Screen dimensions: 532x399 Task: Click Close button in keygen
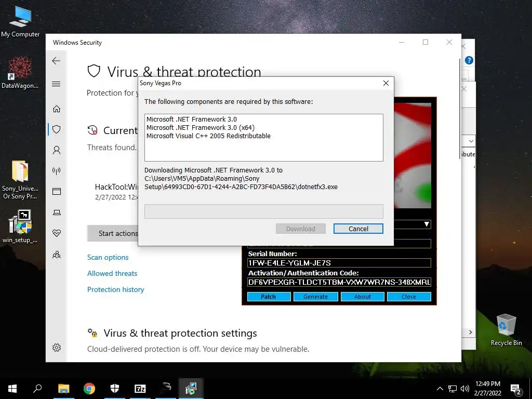pos(409,297)
